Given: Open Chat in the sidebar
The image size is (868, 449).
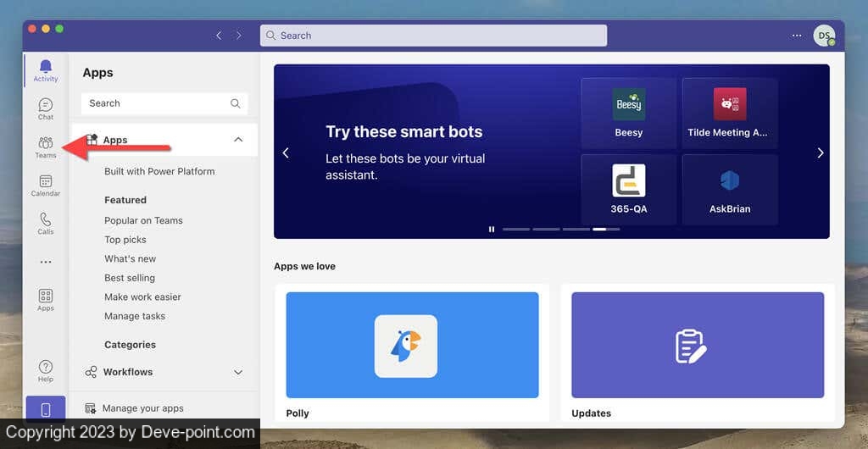Looking at the screenshot, I should point(46,108).
